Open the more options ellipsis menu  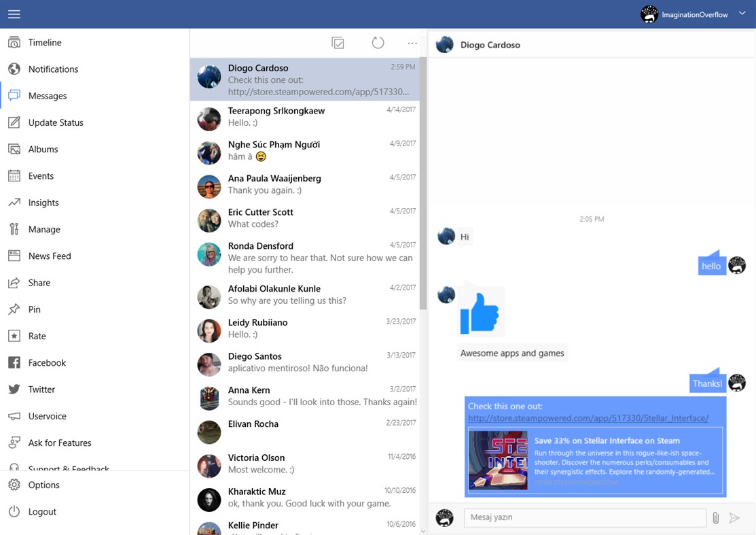[x=412, y=42]
